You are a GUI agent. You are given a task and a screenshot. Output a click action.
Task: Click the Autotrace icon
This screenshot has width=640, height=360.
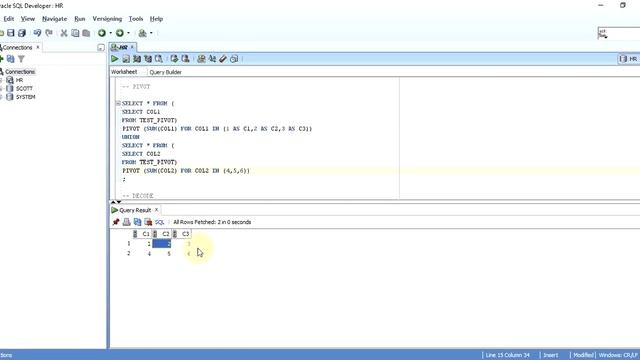[148, 59]
